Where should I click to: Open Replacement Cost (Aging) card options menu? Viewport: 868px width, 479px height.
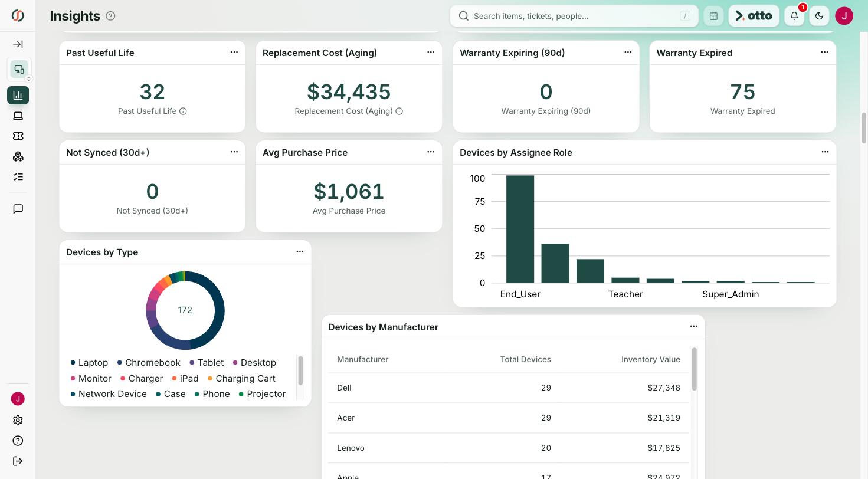click(x=431, y=52)
